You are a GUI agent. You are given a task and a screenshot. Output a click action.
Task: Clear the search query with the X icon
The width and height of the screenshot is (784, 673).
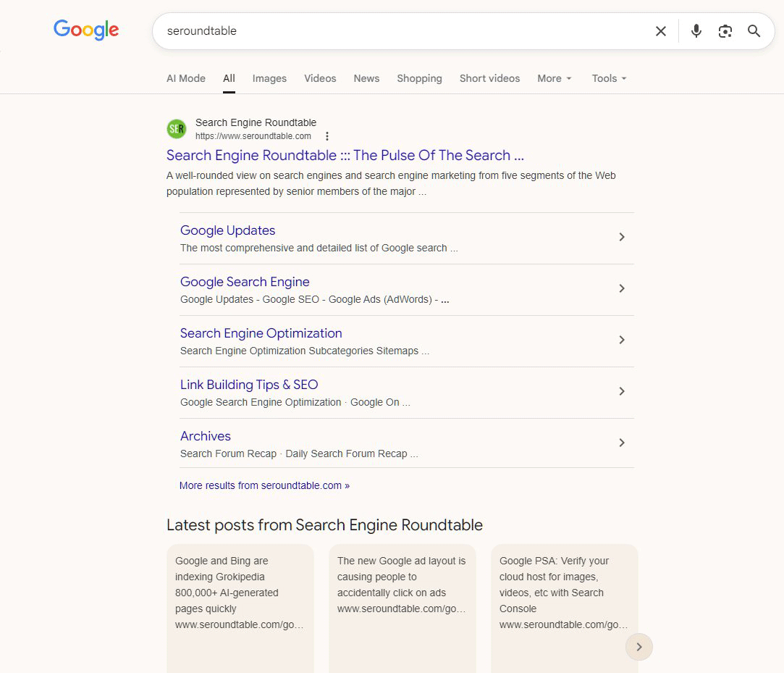pyautogui.click(x=660, y=31)
